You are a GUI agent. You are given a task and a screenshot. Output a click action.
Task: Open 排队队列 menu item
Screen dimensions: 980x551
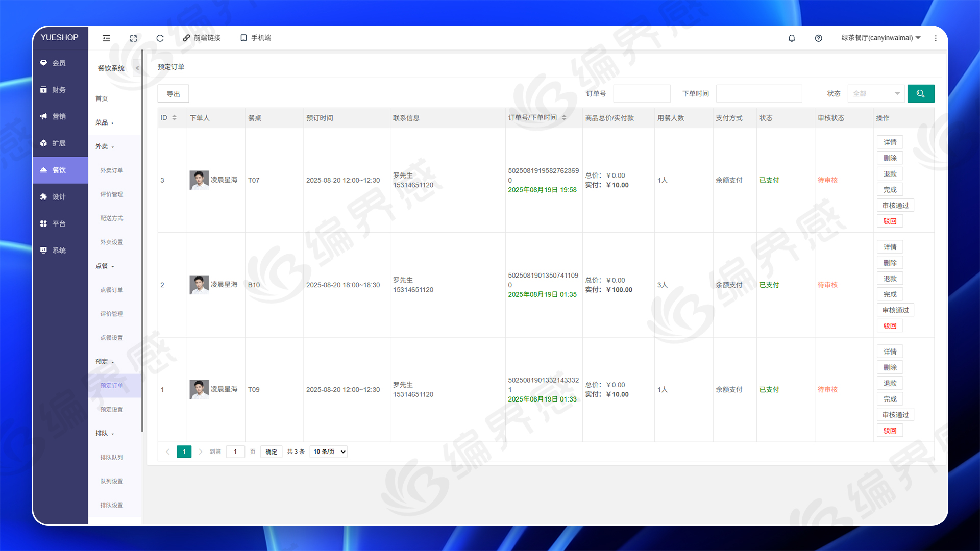(111, 457)
